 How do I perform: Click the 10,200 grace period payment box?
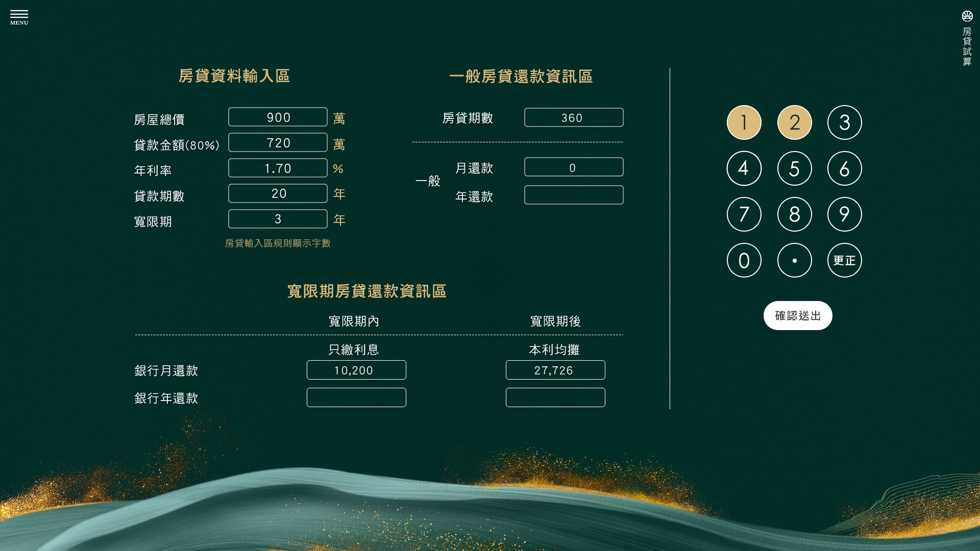point(356,370)
